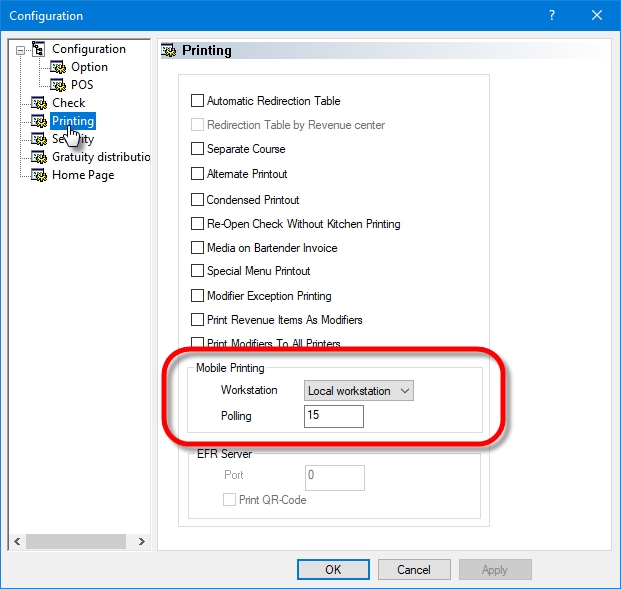621x589 pixels.
Task: Check Media on Bartender Invoice
Action: point(197,247)
